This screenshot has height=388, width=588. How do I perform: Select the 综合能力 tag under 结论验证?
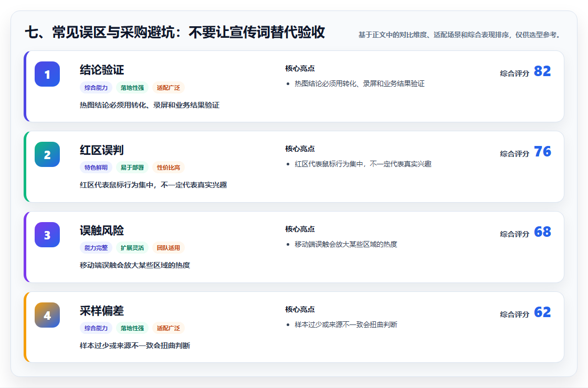coord(96,88)
